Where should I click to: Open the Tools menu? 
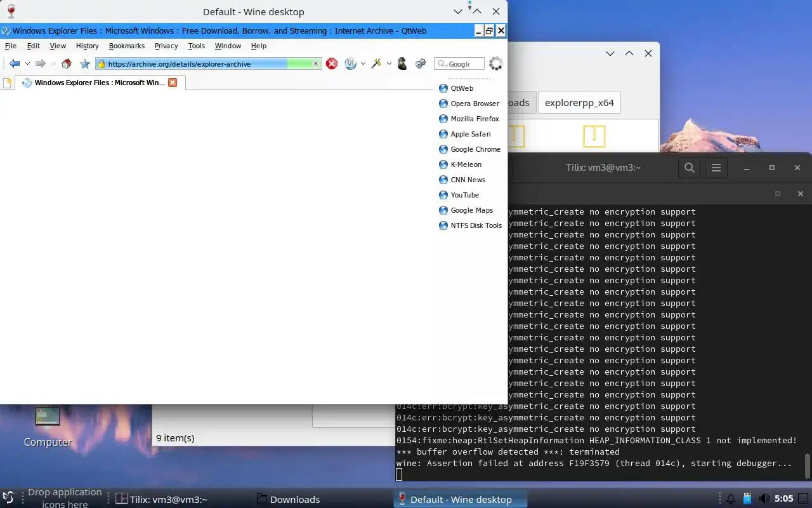(197, 46)
